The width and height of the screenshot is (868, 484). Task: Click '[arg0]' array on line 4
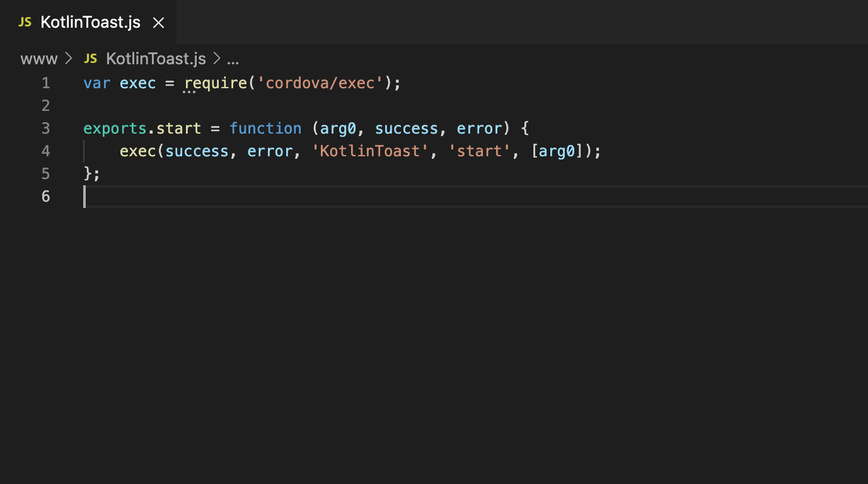click(557, 151)
